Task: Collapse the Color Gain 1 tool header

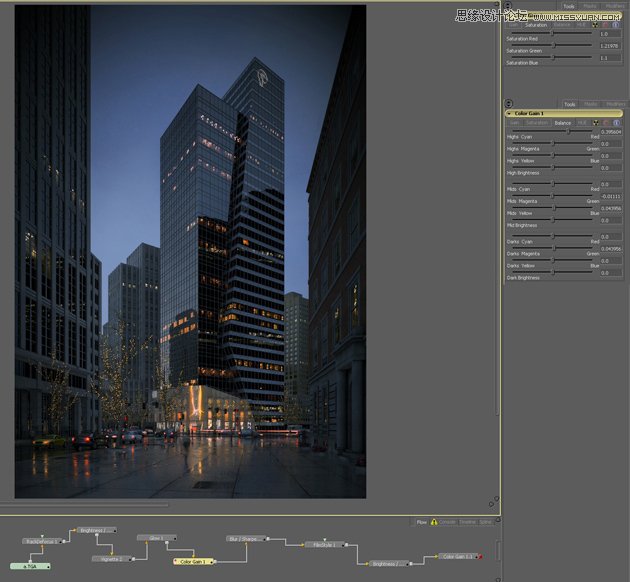Action: pyautogui.click(x=509, y=113)
